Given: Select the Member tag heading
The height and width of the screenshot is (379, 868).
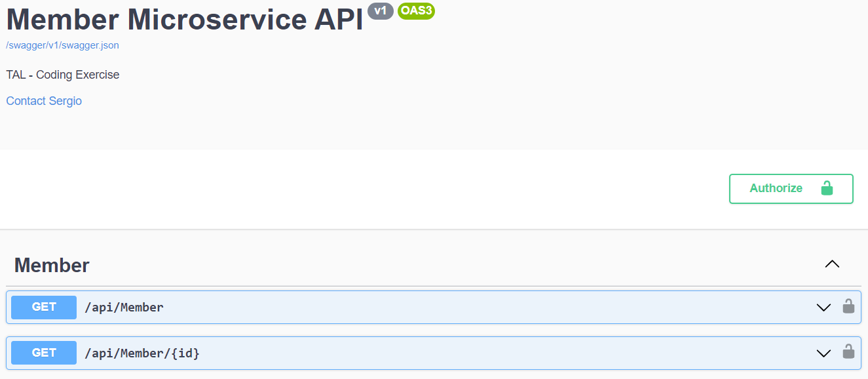Looking at the screenshot, I should coord(52,265).
